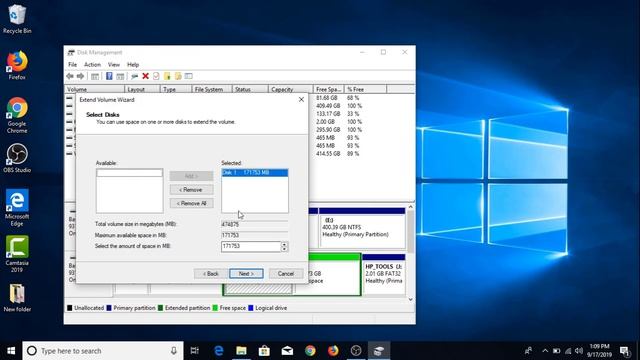Click the 409.49 GB free space cell
The height and width of the screenshot is (360, 640).
coord(328,106)
